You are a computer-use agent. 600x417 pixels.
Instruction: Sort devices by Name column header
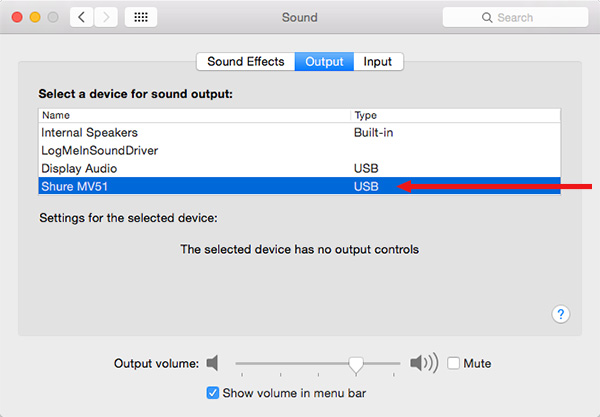pos(194,116)
